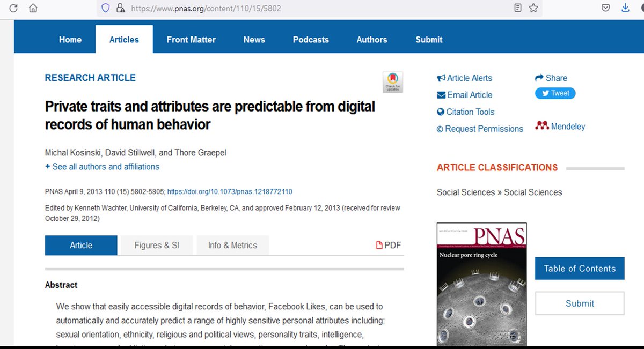Open the PNAS journal cover thumbnail

pyautogui.click(x=481, y=284)
